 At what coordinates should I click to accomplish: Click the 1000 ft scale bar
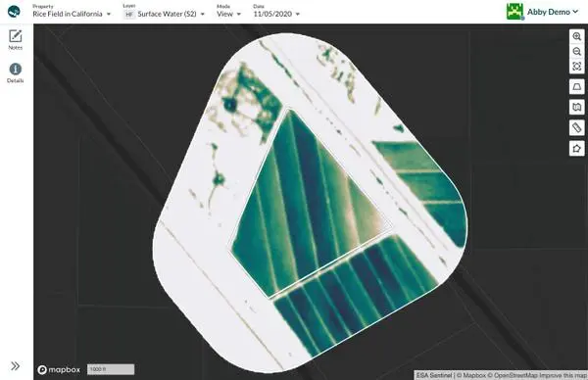click(x=111, y=369)
